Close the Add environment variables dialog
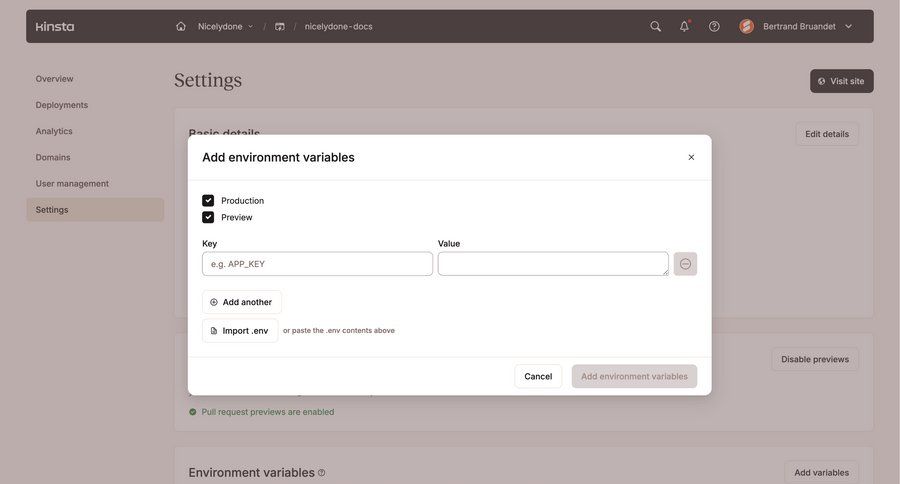The width and height of the screenshot is (900, 484). tap(691, 157)
